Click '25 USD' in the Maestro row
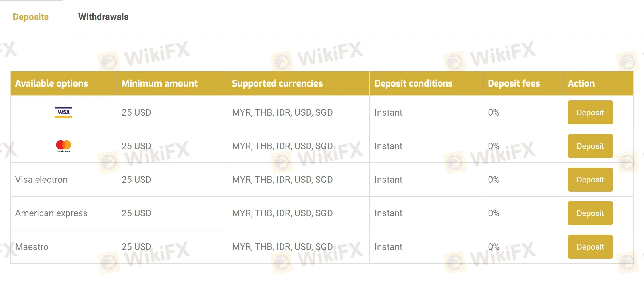The image size is (644, 284). point(136,247)
